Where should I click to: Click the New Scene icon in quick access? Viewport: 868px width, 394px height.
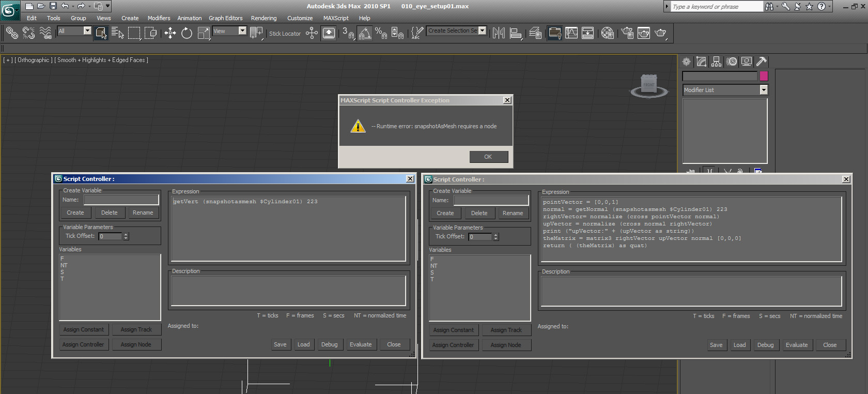tap(29, 6)
